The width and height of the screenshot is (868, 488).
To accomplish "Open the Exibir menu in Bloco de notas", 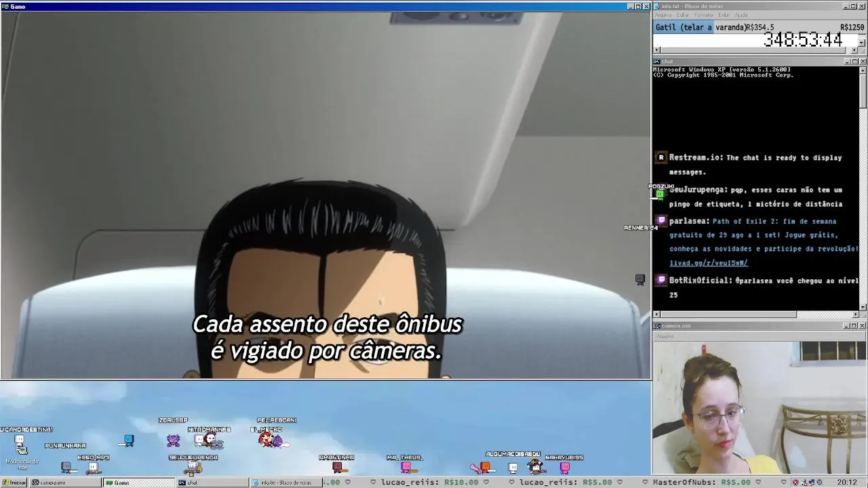I will point(724,15).
